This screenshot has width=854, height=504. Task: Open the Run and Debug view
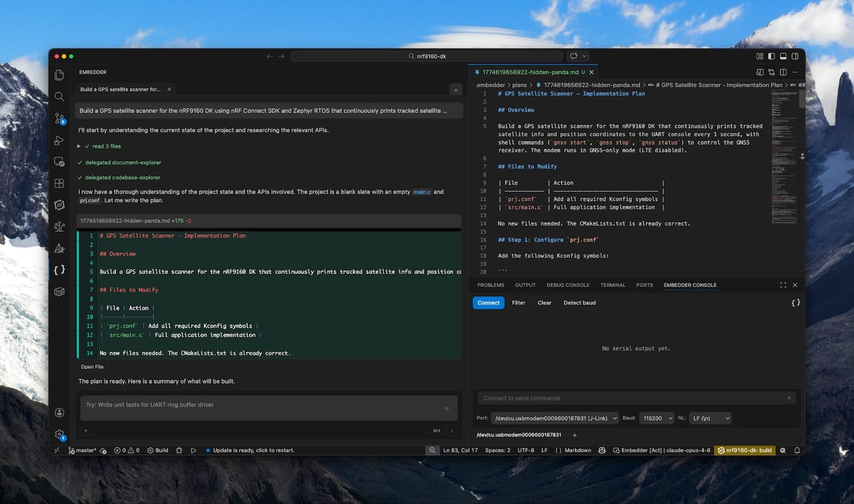(x=59, y=141)
